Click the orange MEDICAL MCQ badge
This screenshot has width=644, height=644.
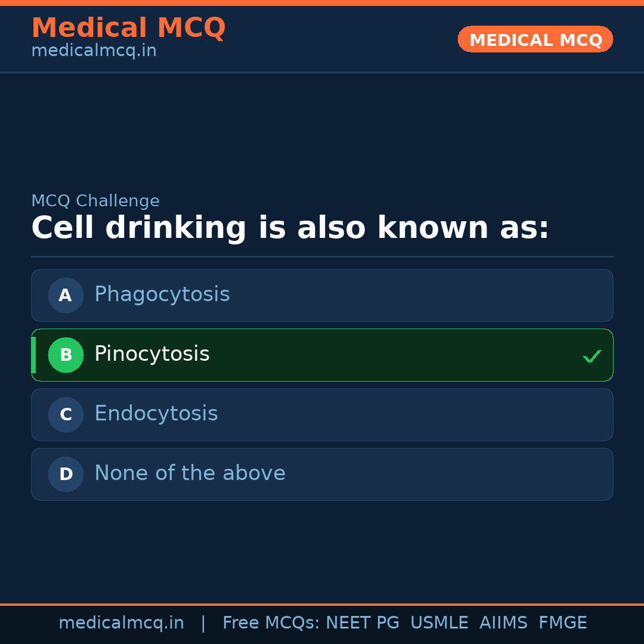tap(535, 39)
